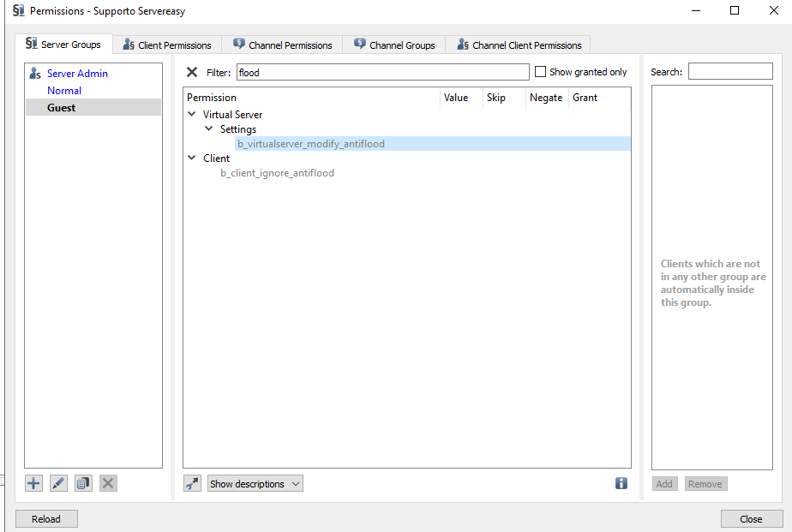Click the key-and-arrow icon beside Show descriptions
Screen dimensions: 792x532
tap(193, 484)
